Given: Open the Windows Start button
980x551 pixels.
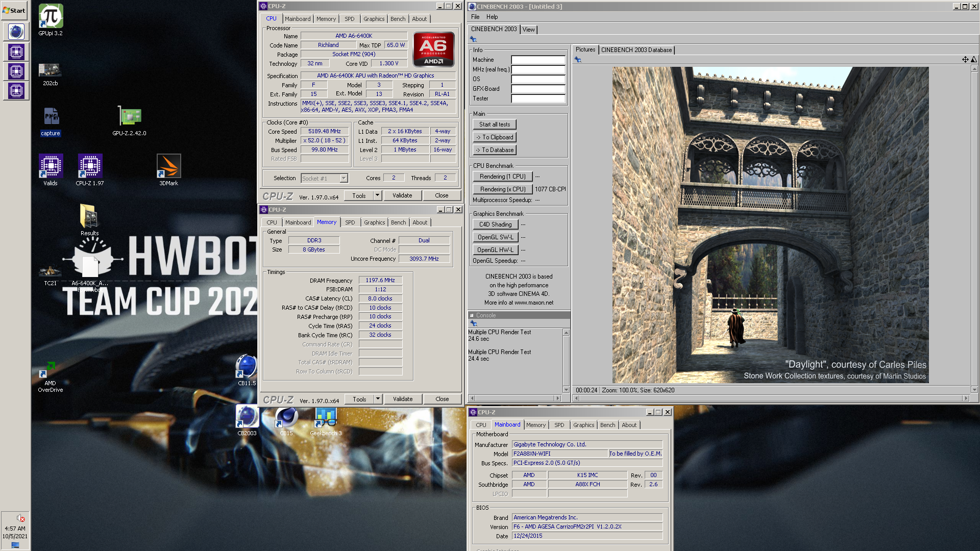Looking at the screenshot, I should coord(14,10).
